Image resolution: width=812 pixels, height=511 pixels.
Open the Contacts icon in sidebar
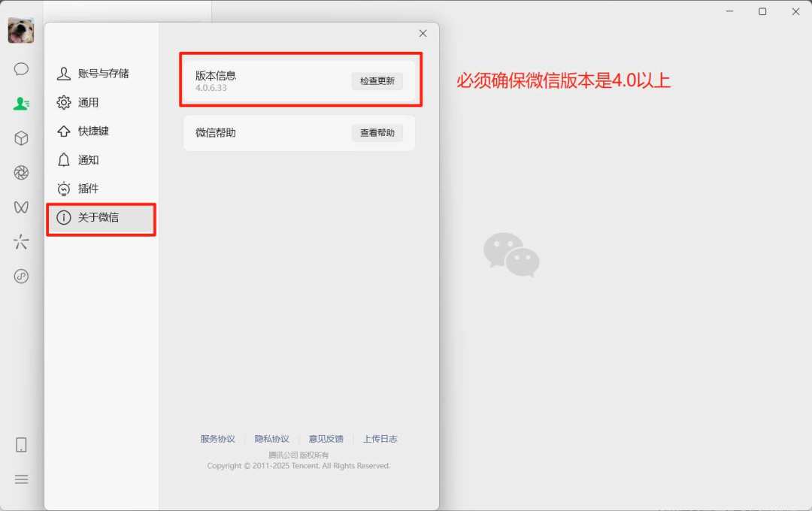click(21, 104)
